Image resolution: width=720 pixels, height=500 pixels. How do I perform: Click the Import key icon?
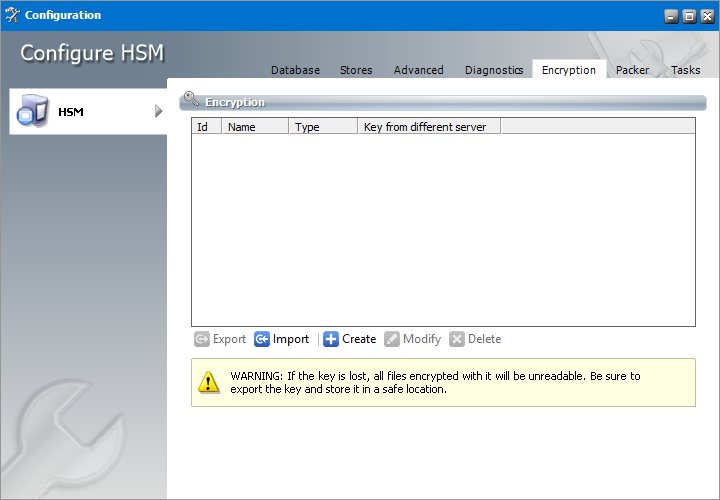pyautogui.click(x=262, y=339)
